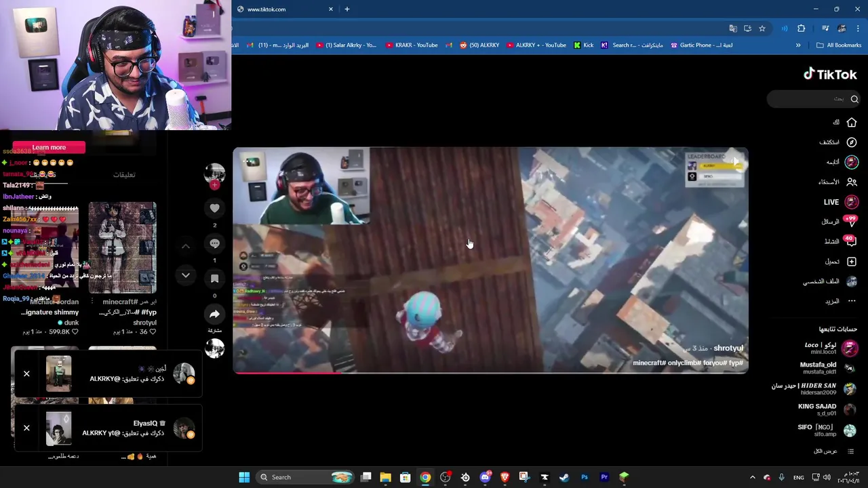Expand the see-all followed accounts list
The width and height of the screenshot is (868, 488).
coord(833,451)
